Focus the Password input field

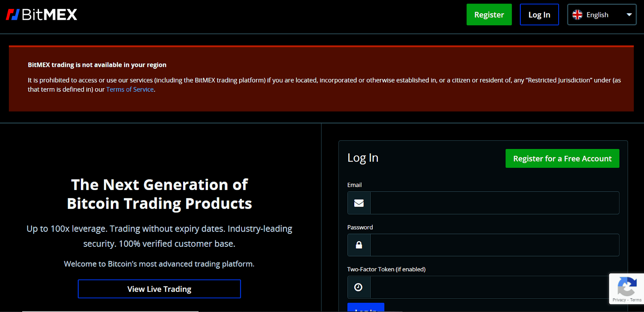pos(495,245)
